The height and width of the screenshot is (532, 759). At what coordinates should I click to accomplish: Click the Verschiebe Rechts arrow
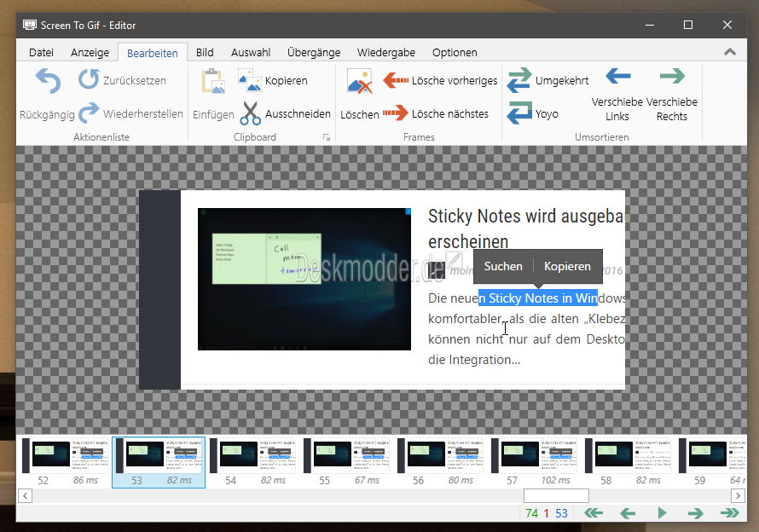pos(672,76)
